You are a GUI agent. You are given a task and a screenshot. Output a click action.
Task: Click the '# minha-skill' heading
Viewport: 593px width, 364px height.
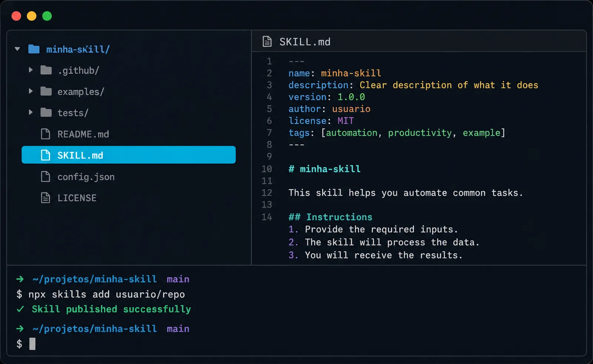(x=324, y=169)
